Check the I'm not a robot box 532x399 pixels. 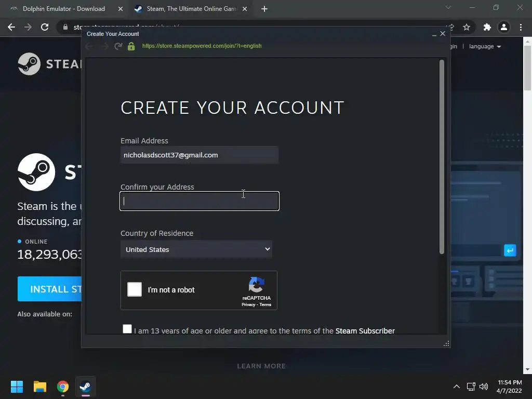(135, 289)
